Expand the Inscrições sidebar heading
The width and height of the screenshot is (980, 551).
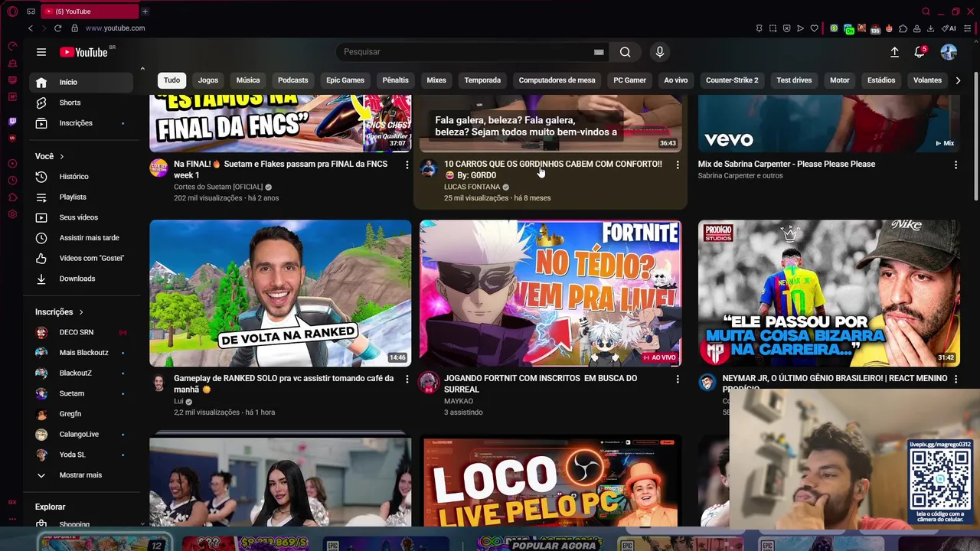[59, 312]
